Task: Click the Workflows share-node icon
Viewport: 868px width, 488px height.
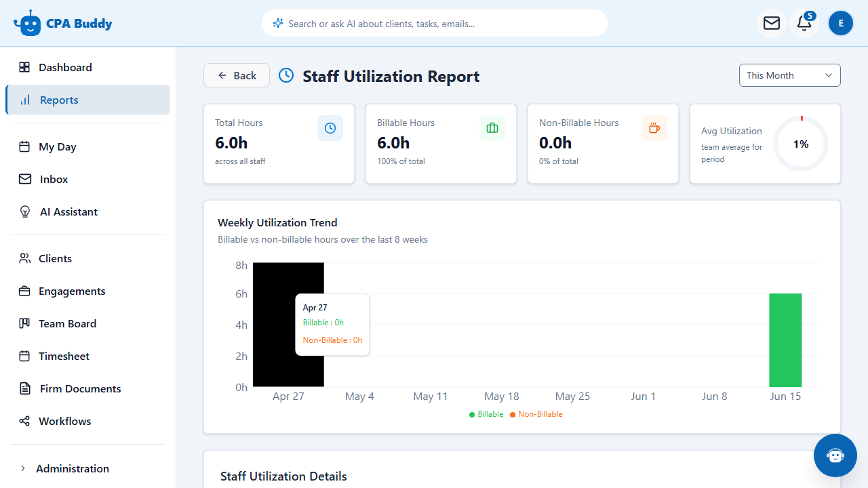Action: point(24,421)
